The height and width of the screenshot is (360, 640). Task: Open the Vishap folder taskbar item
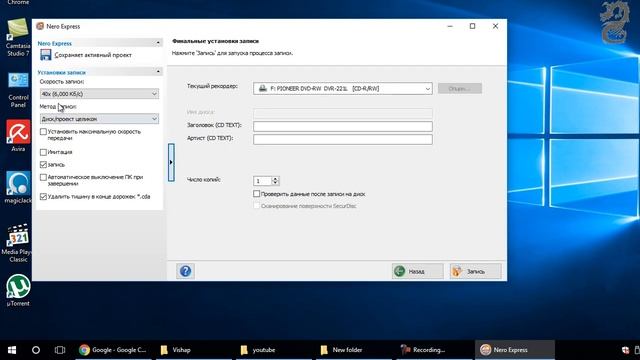(193, 350)
